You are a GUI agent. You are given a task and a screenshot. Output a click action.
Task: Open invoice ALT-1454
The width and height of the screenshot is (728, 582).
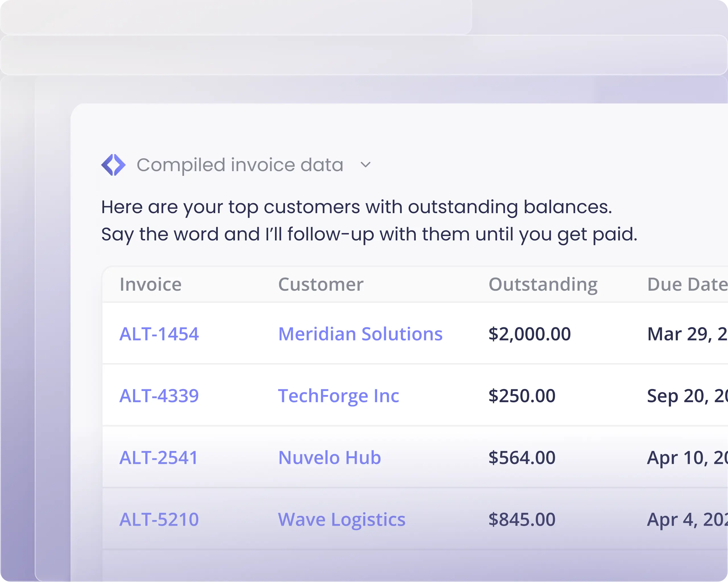click(x=159, y=334)
